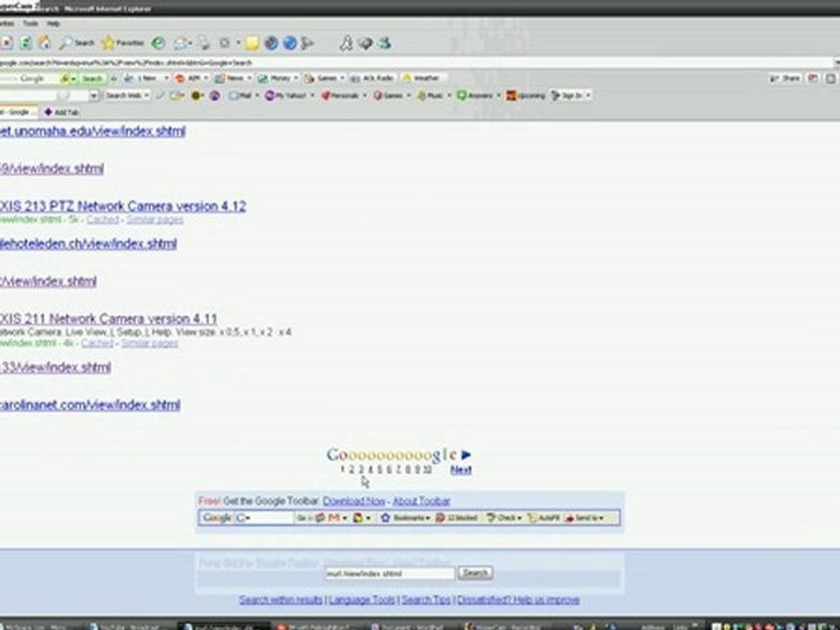Click the yellow note icon in toolbar

(252, 44)
